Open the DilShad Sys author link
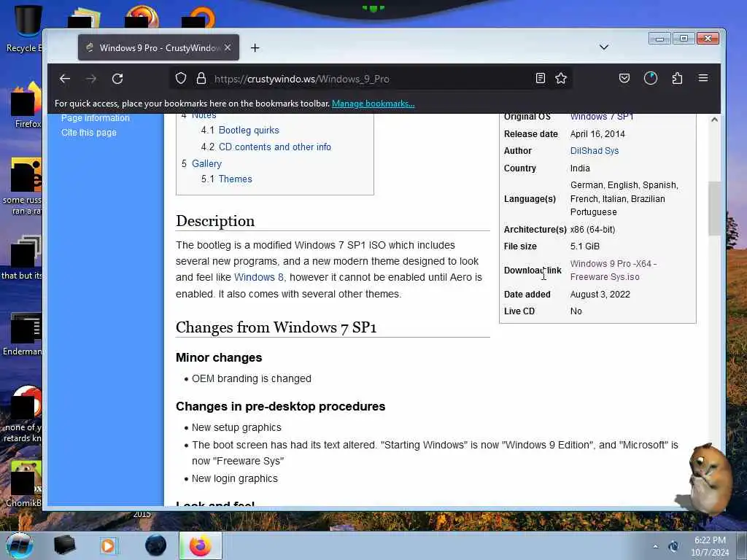Screen dimensions: 747x560 [595, 150]
